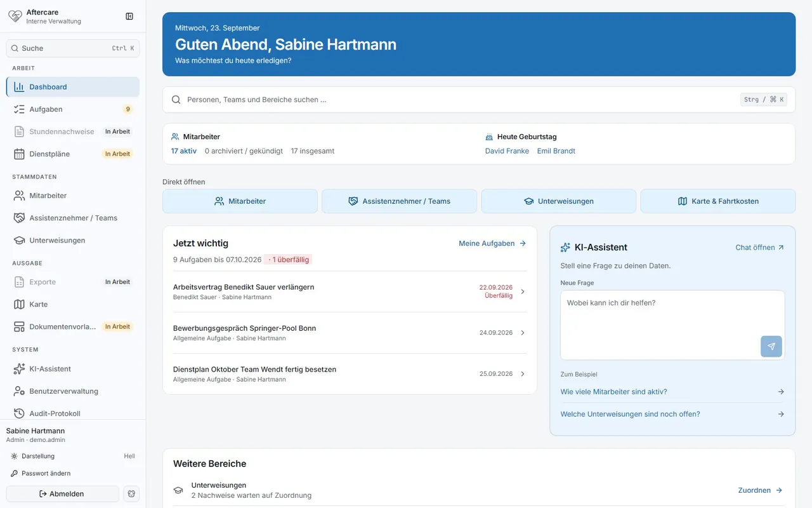Image resolution: width=812 pixels, height=508 pixels.
Task: Collapse the sidebar with the panel icon
Action: coord(129,17)
